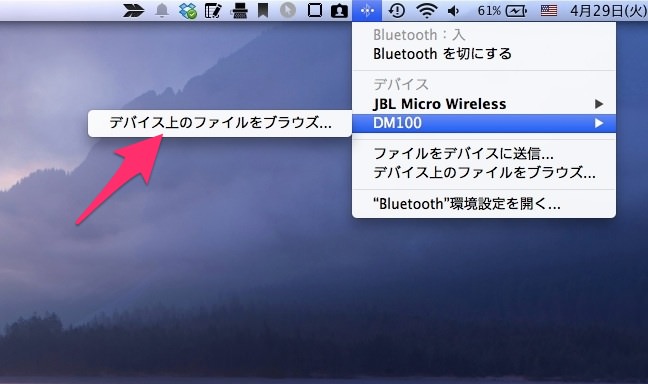This screenshot has width=648, height=384.
Task: Open the Bluetooth menu bar icon
Action: point(367,10)
